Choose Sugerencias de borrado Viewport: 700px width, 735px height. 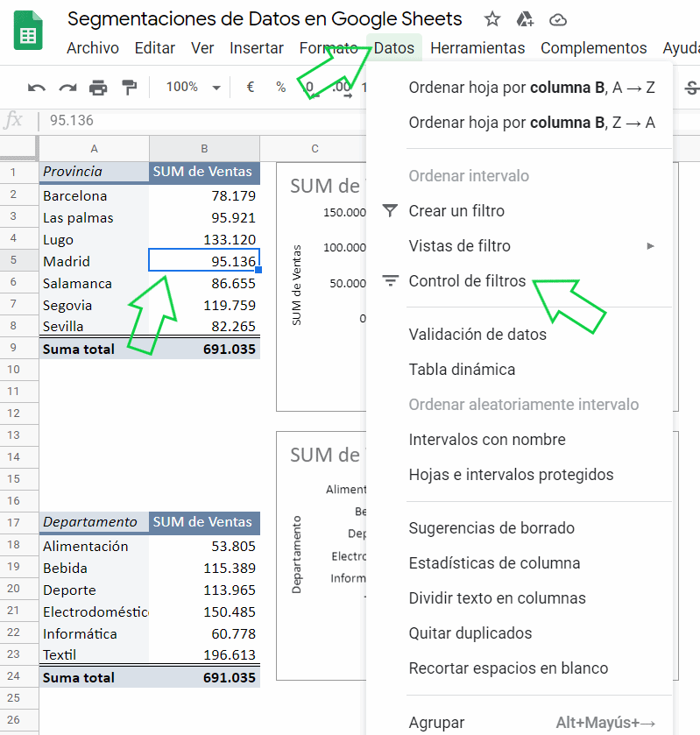point(520,527)
